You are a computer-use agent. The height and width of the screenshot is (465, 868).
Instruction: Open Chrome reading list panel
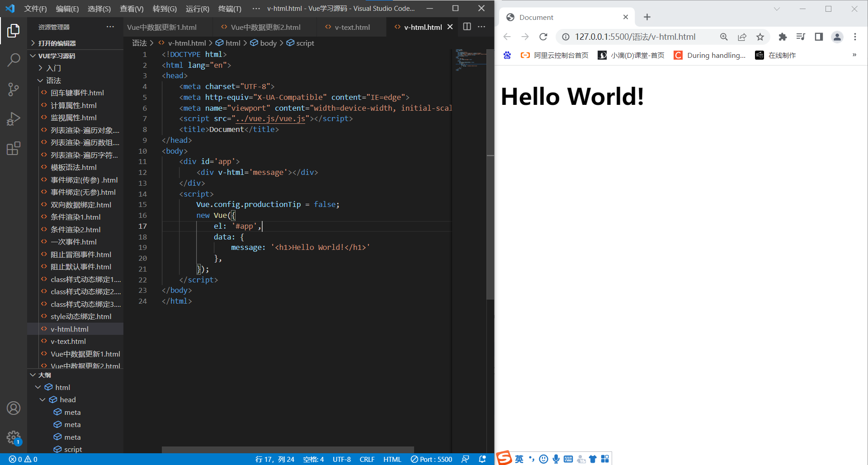coord(801,37)
